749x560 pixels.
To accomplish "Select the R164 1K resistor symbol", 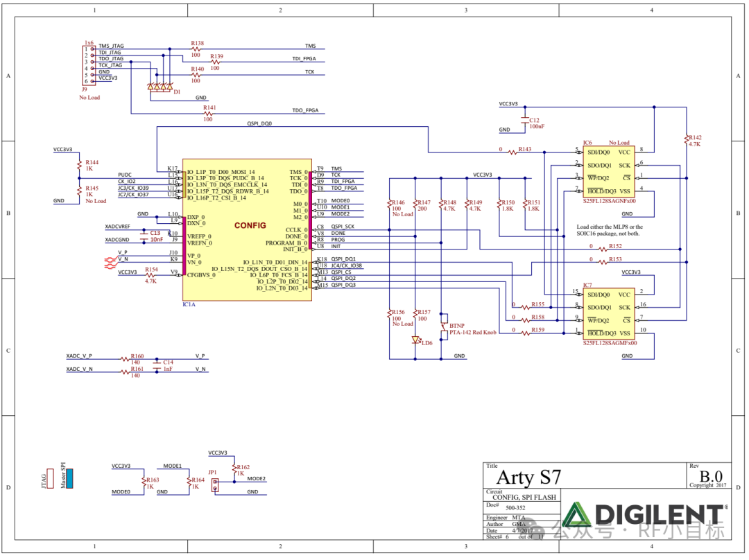I will [189, 482].
